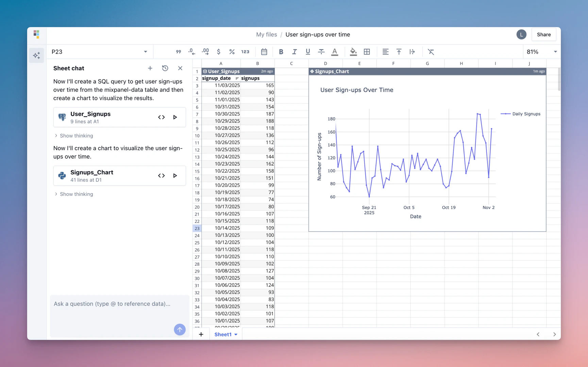The width and height of the screenshot is (588, 367).
Task: Decrease decimal places using the toolbar icon
Action: [x=191, y=52]
